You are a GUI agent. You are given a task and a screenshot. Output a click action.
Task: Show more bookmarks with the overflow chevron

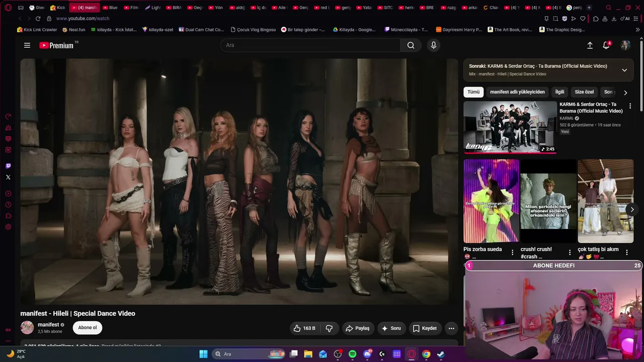click(x=637, y=30)
